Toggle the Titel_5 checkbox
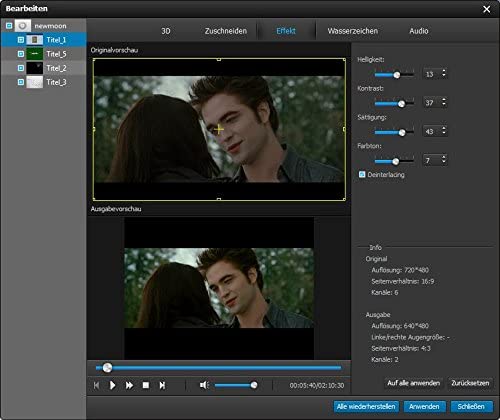 click(x=21, y=54)
